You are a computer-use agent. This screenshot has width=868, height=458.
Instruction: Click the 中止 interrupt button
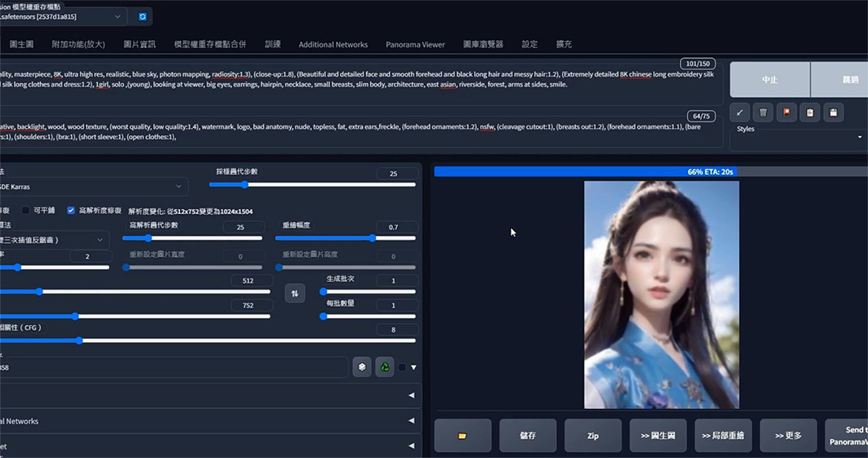(x=769, y=80)
